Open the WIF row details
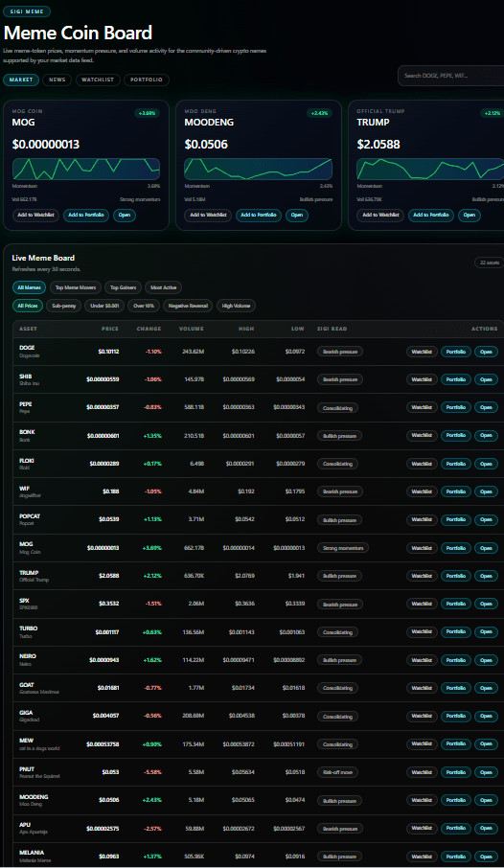This screenshot has height=868, width=504. pos(486,491)
